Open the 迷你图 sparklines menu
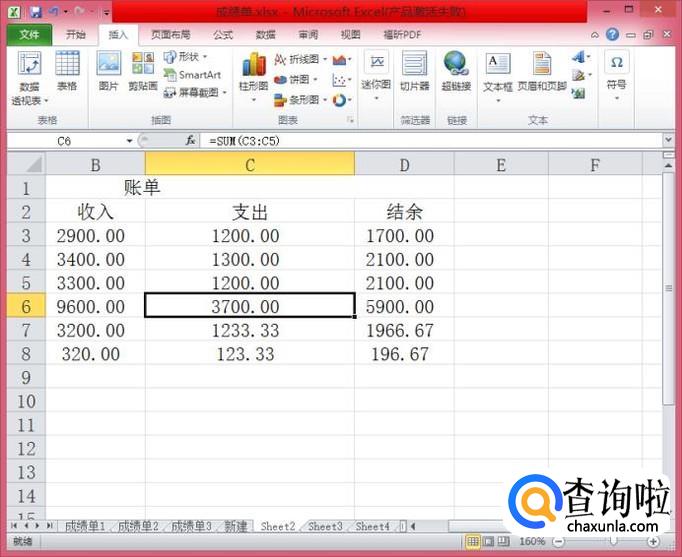 tap(376, 77)
